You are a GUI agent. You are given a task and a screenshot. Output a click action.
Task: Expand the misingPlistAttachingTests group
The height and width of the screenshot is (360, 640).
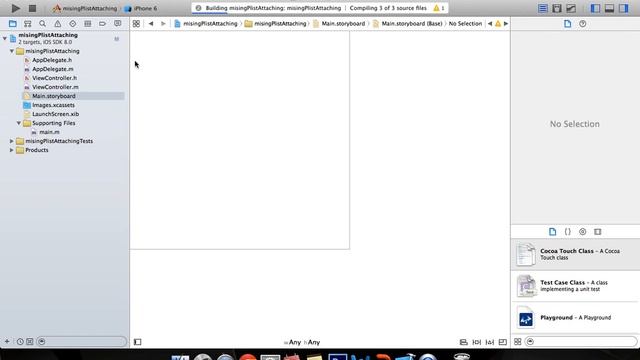click(12, 141)
